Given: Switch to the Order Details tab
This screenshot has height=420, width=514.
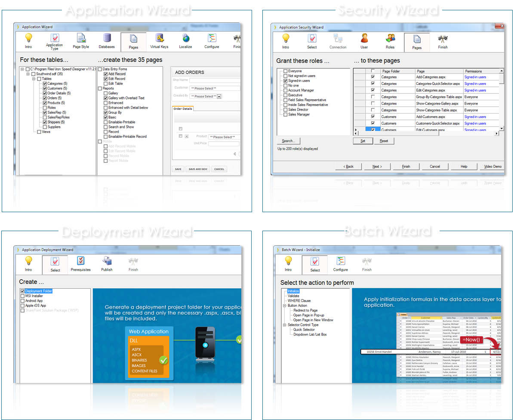Looking at the screenshot, I should (x=183, y=109).
